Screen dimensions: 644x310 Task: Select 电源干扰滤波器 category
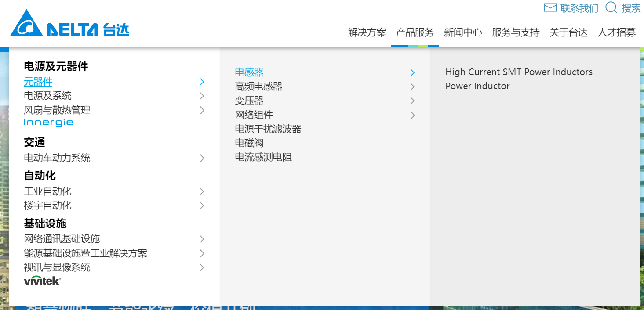coord(268,129)
